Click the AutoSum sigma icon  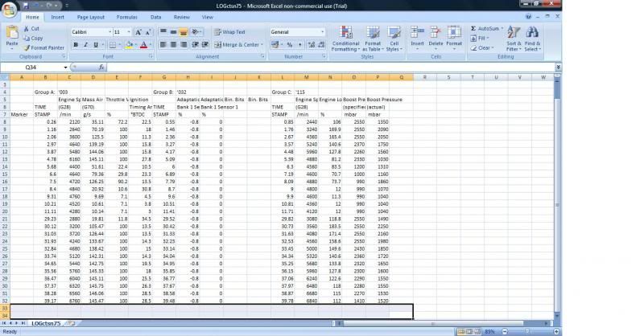(474, 29)
